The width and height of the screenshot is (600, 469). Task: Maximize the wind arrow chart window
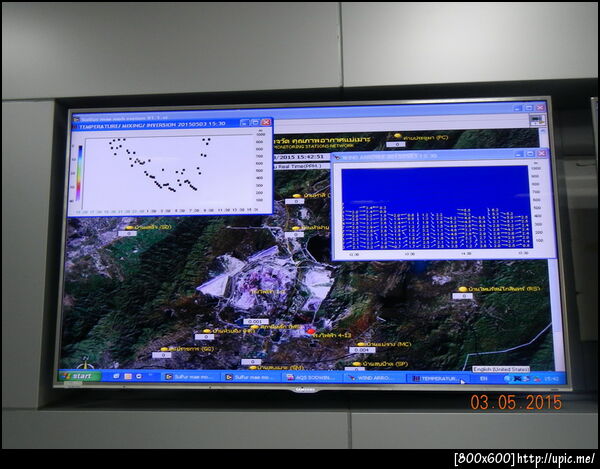pos(530,154)
